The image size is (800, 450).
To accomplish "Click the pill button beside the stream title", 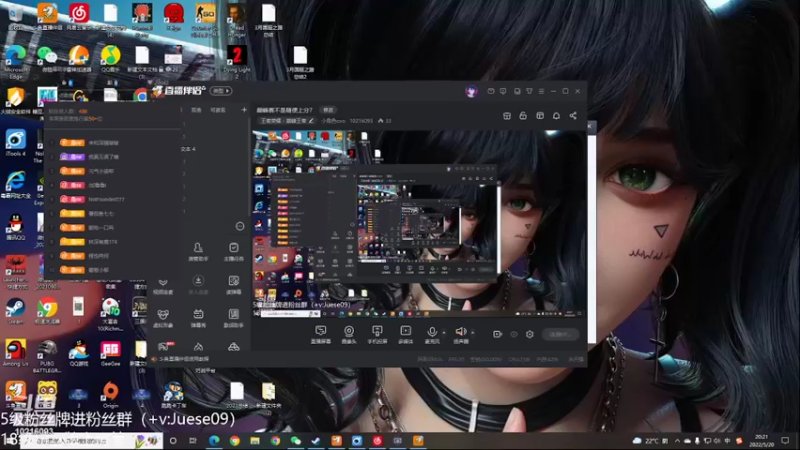I will [x=328, y=110].
